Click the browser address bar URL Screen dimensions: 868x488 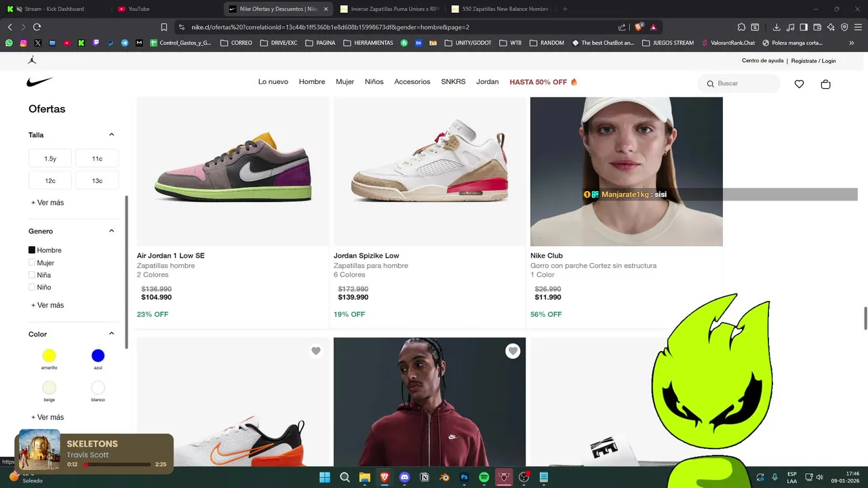(330, 27)
